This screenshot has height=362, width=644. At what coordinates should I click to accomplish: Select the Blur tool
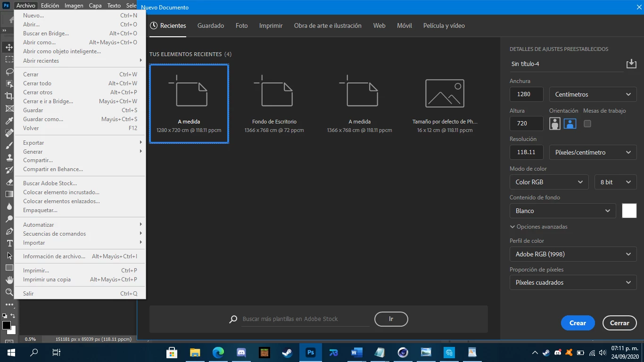[x=9, y=206]
